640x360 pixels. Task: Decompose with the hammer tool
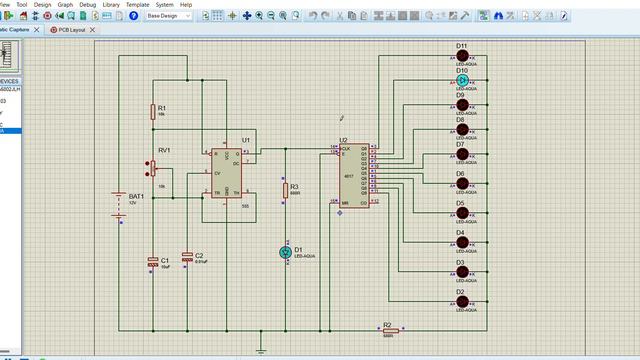465,16
